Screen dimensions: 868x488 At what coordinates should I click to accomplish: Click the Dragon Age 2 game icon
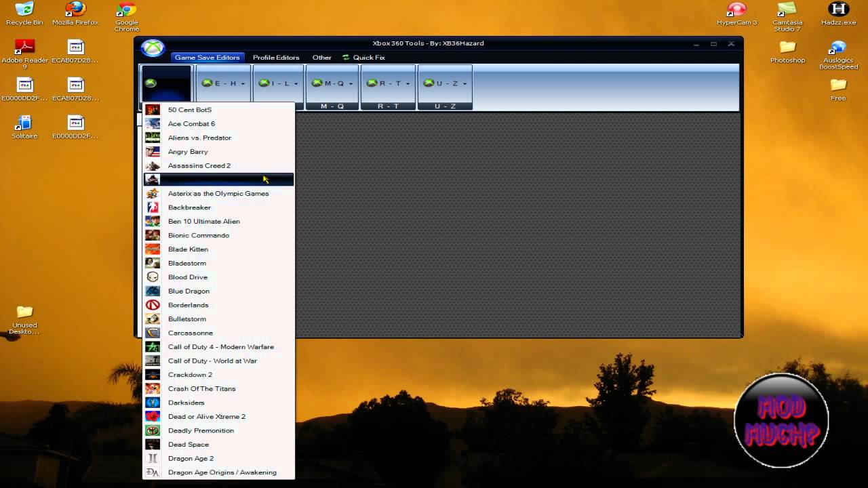[x=153, y=458]
